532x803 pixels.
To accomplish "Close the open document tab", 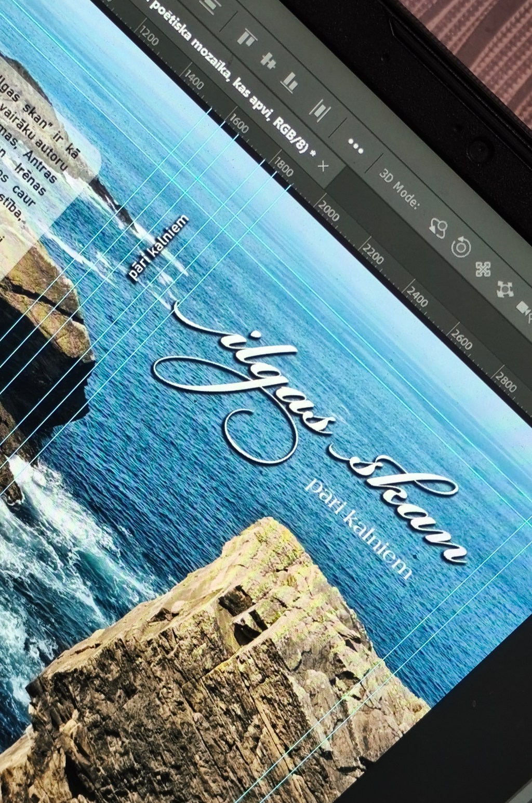I will click(323, 166).
